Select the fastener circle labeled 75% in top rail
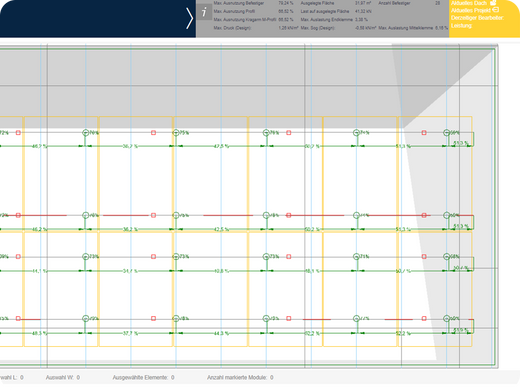 coord(176,133)
